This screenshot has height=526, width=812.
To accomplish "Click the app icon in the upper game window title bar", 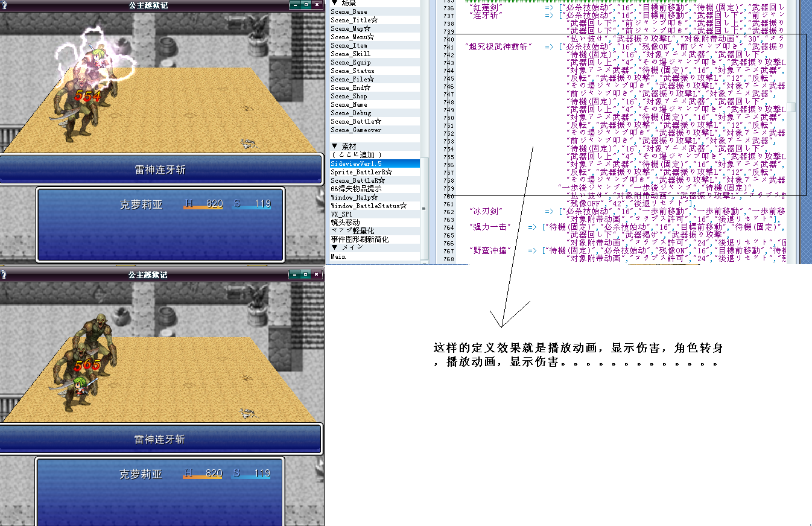I will pyautogui.click(x=4, y=4).
